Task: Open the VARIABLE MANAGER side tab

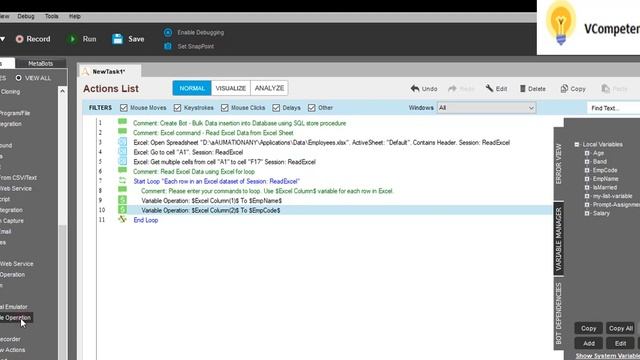Action: pyautogui.click(x=559, y=239)
